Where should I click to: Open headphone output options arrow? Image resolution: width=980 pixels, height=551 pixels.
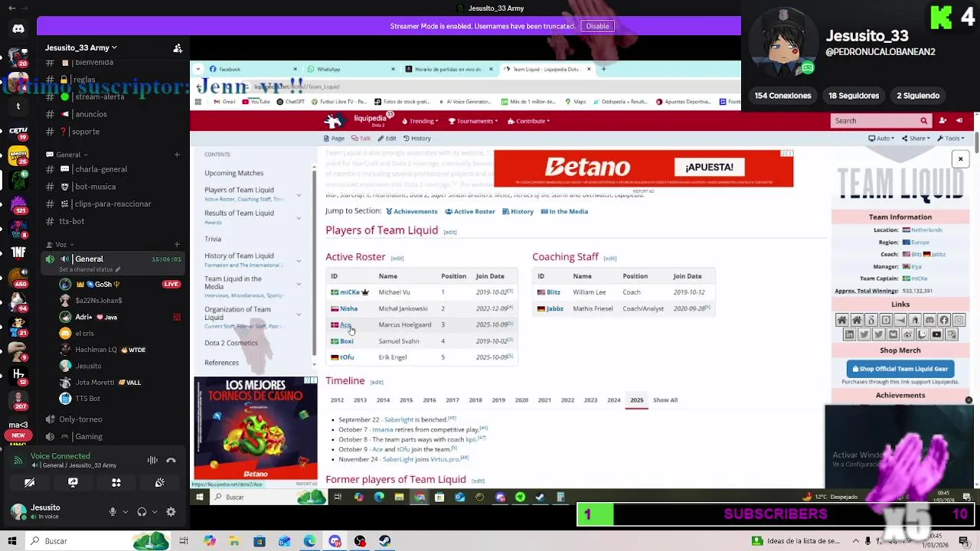pyautogui.click(x=154, y=512)
